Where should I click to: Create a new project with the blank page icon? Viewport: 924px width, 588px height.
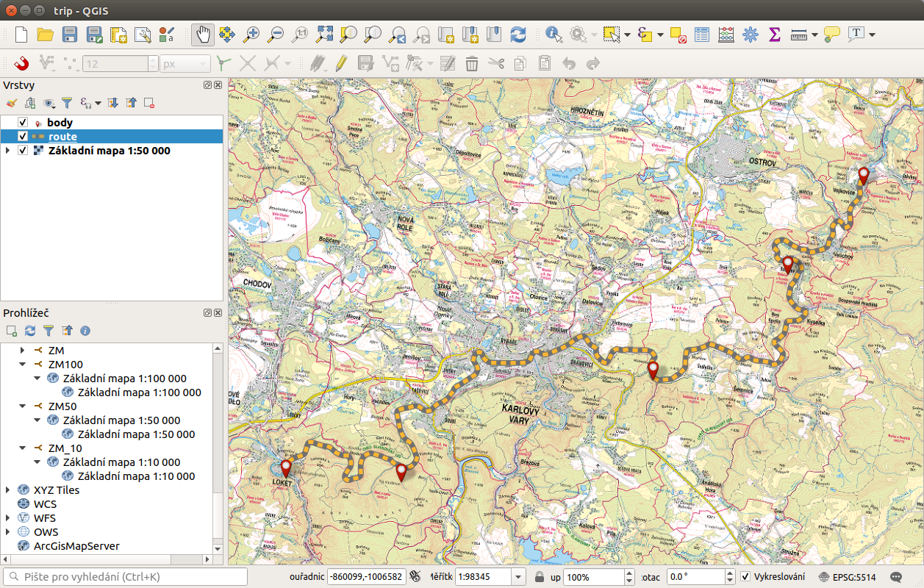tap(21, 34)
